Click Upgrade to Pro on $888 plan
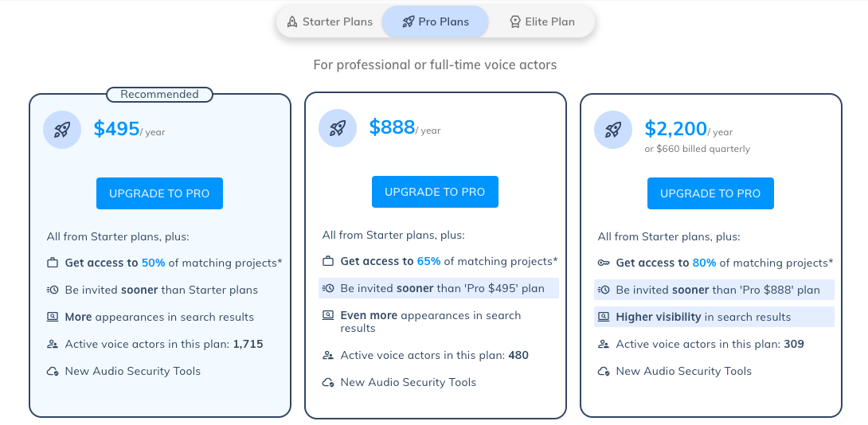Screen dimensions: 868x425 (435, 192)
